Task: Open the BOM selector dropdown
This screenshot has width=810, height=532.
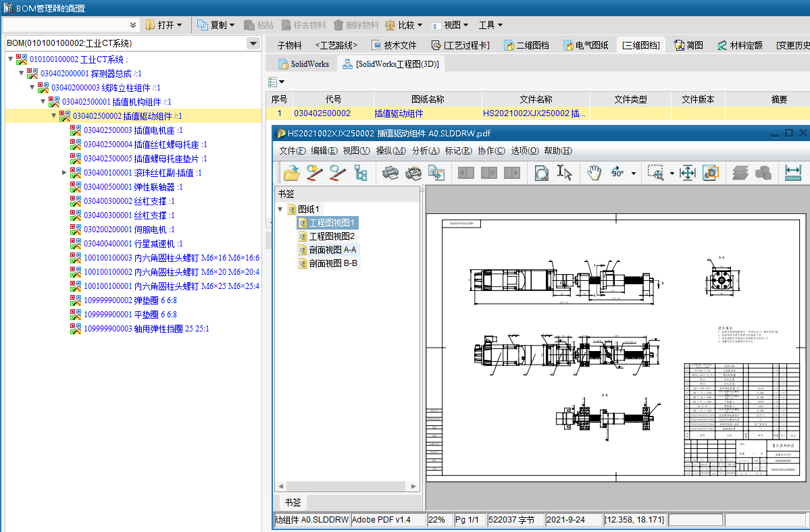Action: point(253,43)
